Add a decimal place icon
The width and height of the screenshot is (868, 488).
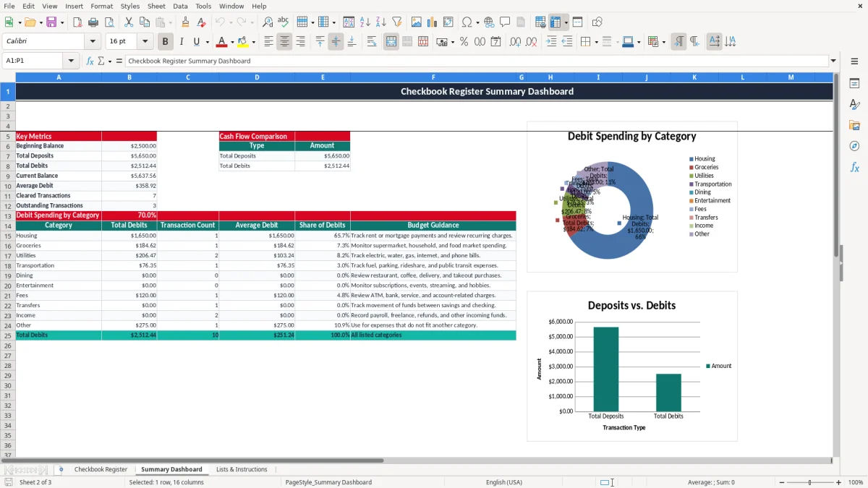tap(515, 42)
